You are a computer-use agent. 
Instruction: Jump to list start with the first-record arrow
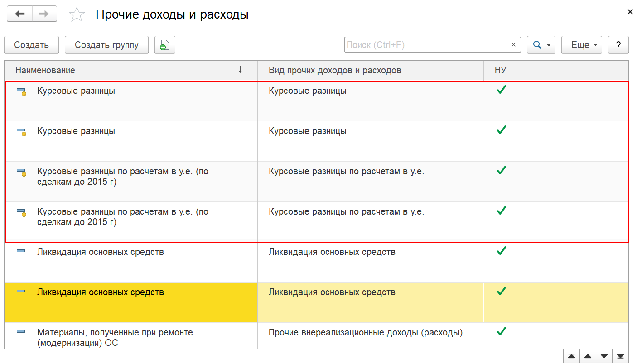(x=571, y=356)
